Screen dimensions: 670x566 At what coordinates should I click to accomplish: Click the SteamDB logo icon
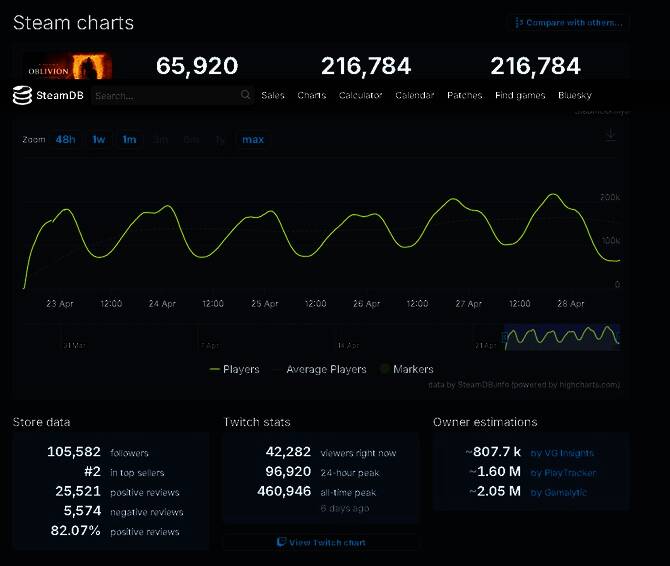pos(22,95)
